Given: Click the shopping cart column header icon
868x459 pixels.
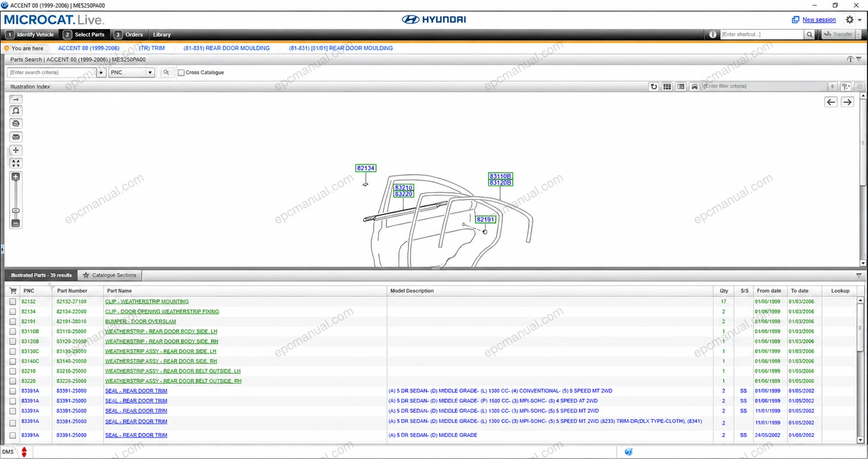Looking at the screenshot, I should tap(13, 291).
